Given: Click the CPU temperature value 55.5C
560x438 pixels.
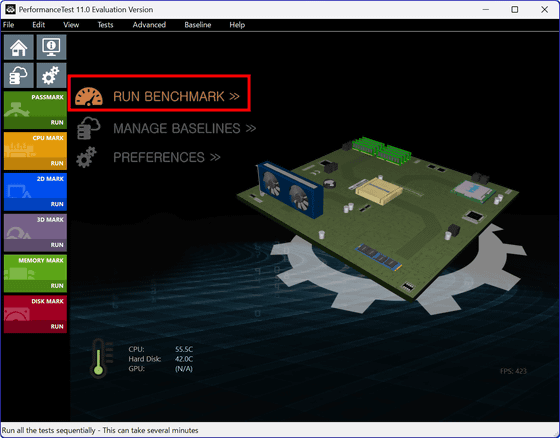Looking at the screenshot, I should click(184, 349).
